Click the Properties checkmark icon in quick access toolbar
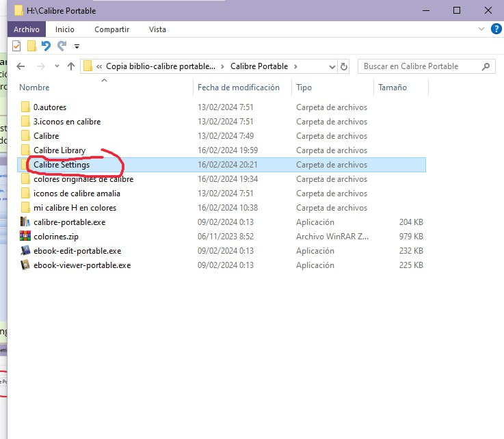Screen dimensions: 504x439 [x=16, y=46]
